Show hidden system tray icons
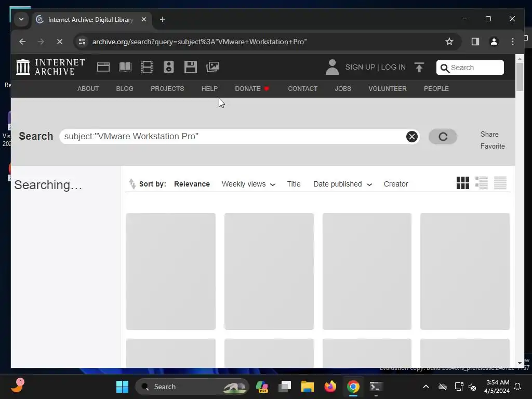Image resolution: width=532 pixels, height=399 pixels. [426, 387]
